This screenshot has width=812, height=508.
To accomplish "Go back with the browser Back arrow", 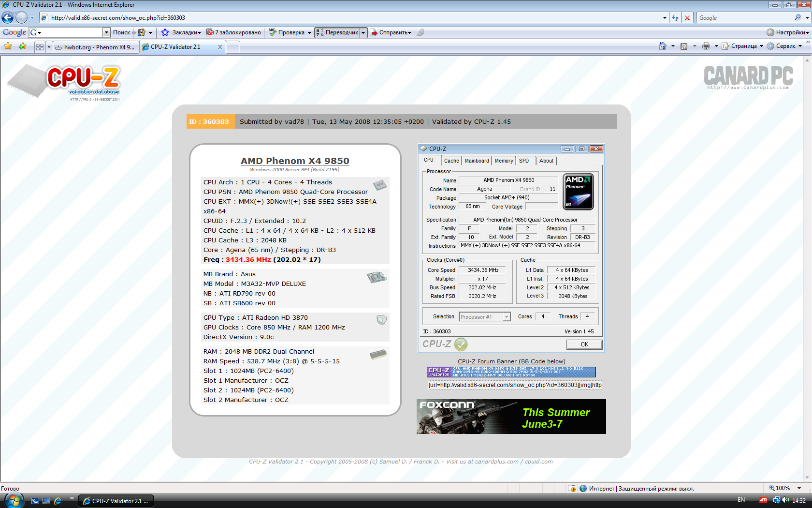I will point(7,18).
